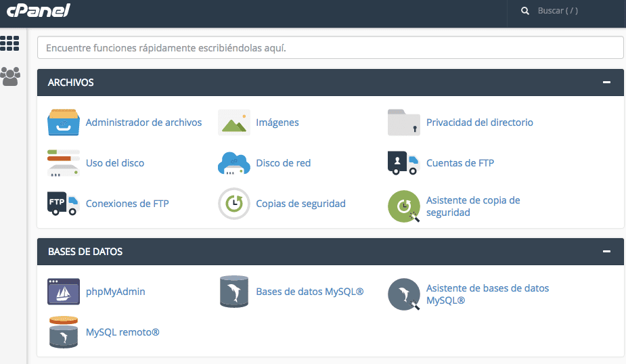
Task: Click the Privacidad del directorio folder icon
Action: click(x=403, y=122)
